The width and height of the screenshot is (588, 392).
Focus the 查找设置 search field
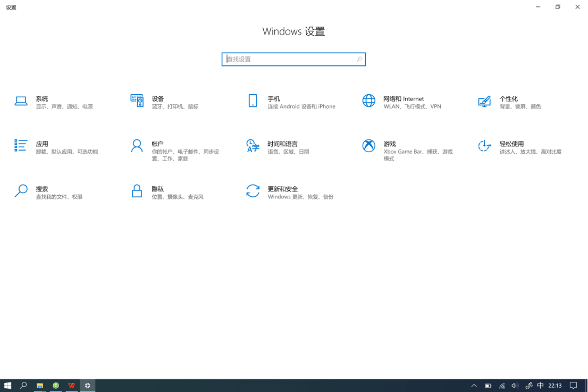click(293, 59)
